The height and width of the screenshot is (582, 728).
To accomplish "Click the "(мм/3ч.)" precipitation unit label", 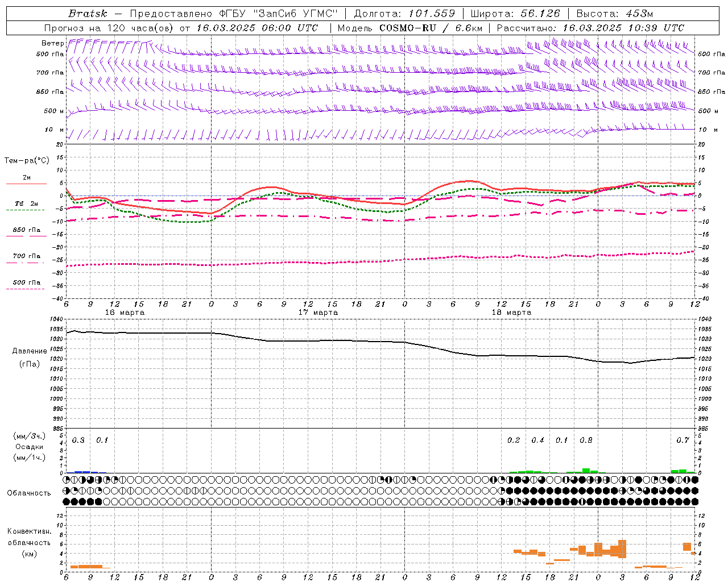I will (30, 436).
